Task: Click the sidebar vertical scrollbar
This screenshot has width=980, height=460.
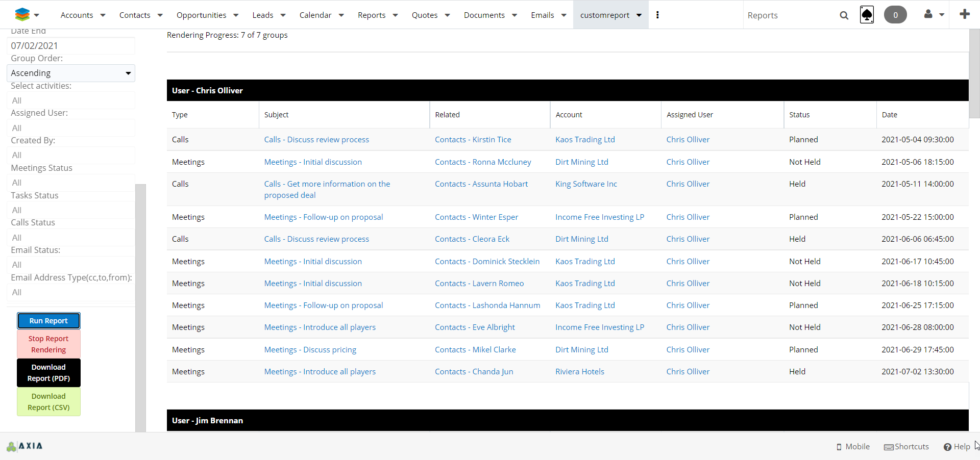Action: pos(140,306)
